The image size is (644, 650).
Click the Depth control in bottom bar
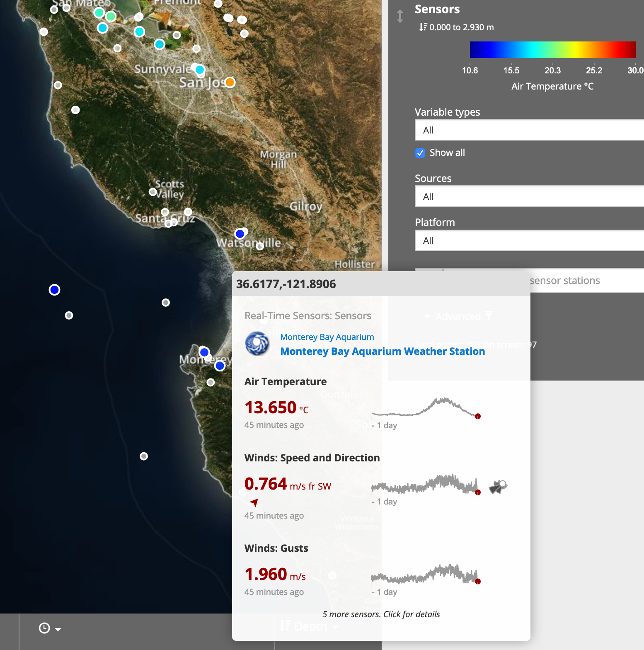[309, 626]
